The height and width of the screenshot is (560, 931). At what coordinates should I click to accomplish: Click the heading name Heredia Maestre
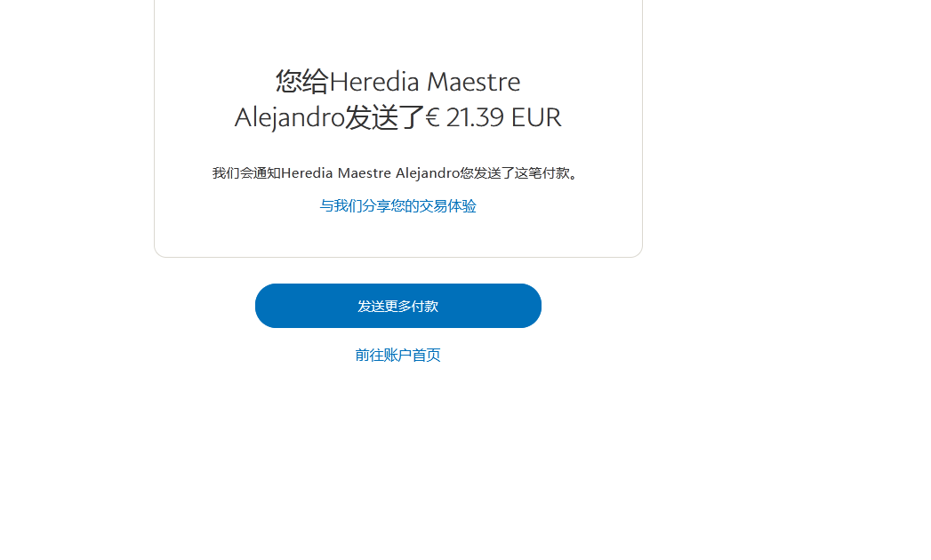pos(424,82)
